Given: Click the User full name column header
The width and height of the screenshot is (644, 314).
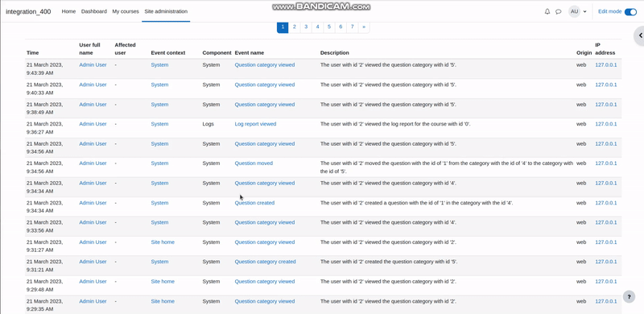Looking at the screenshot, I should [x=89, y=49].
